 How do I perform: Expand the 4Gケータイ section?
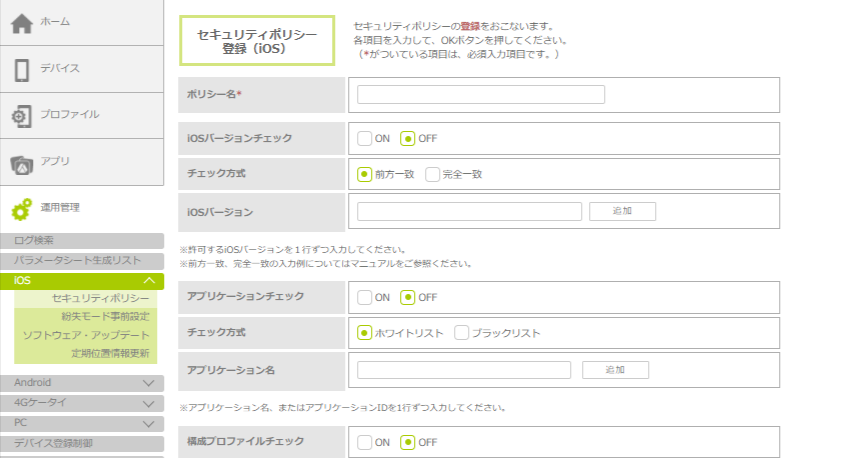point(149,403)
